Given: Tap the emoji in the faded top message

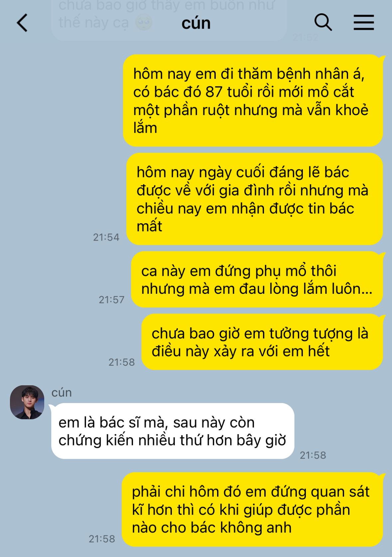Looking at the screenshot, I should 144,23.
